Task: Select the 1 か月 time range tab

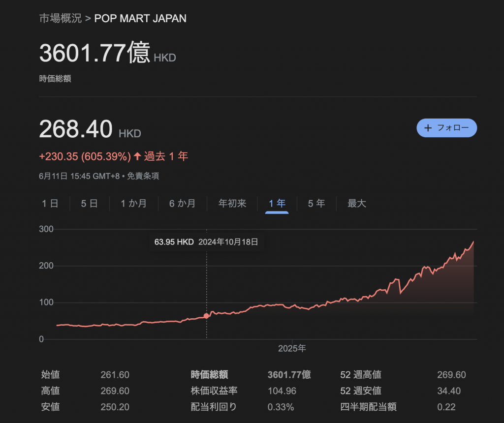Action: (x=134, y=203)
